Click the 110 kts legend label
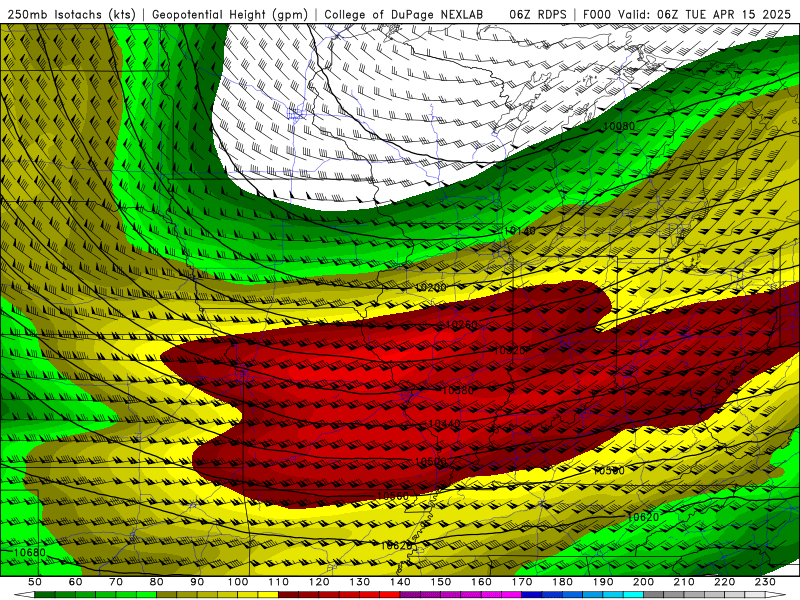 [x=279, y=582]
